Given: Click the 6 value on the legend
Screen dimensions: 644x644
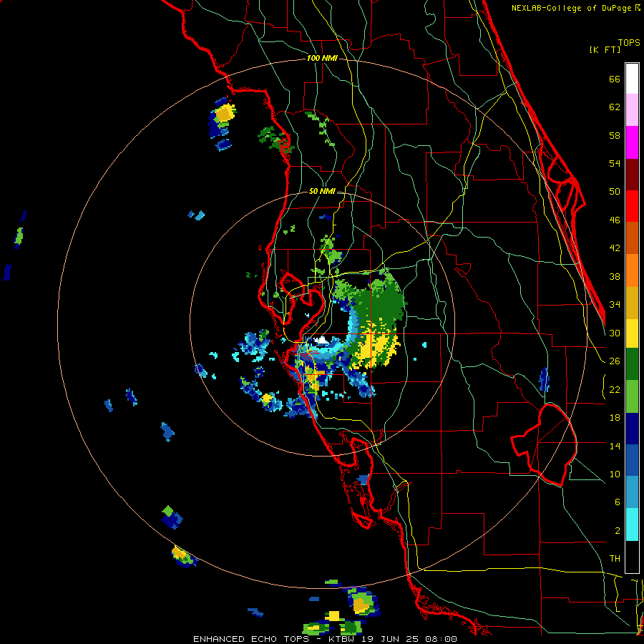Looking at the screenshot, I should click(618, 502).
